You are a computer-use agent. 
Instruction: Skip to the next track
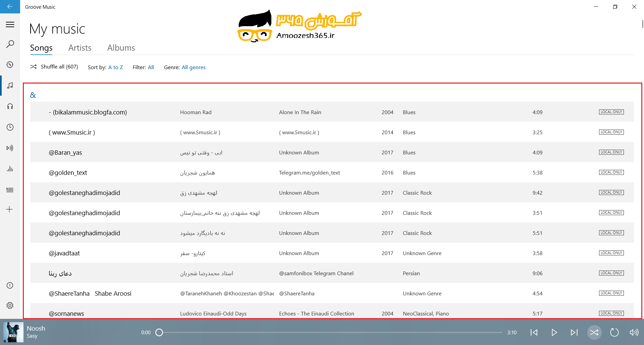574,332
